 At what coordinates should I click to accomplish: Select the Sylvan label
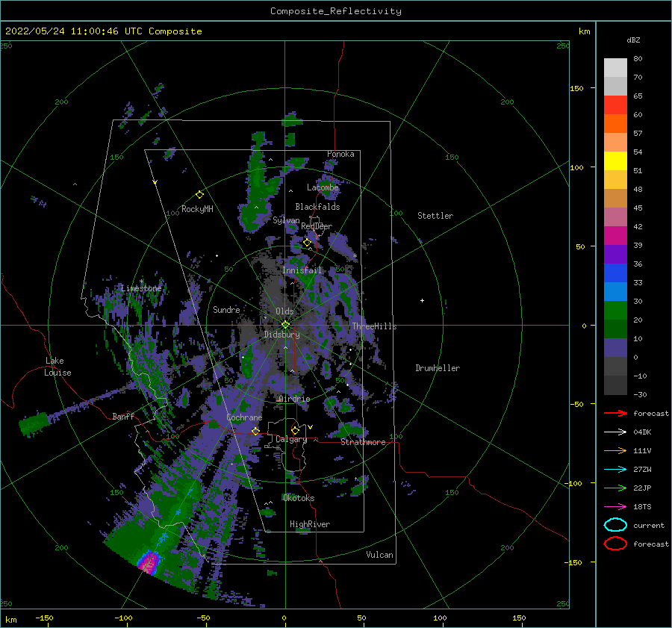[286, 220]
